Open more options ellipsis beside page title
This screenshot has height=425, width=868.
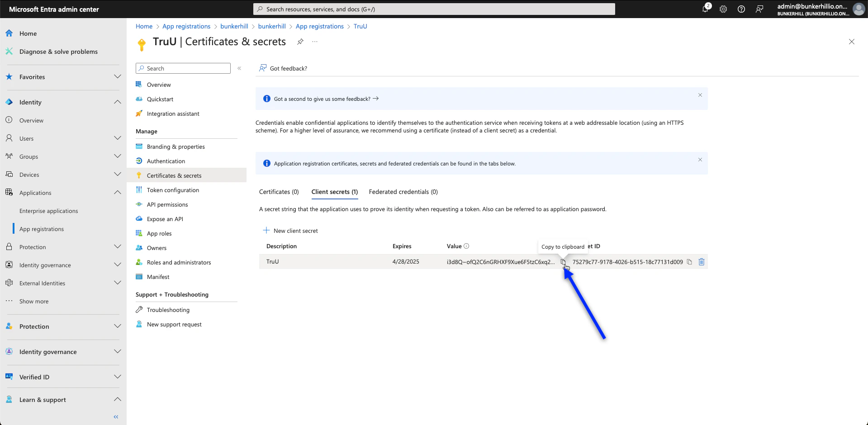coord(315,42)
